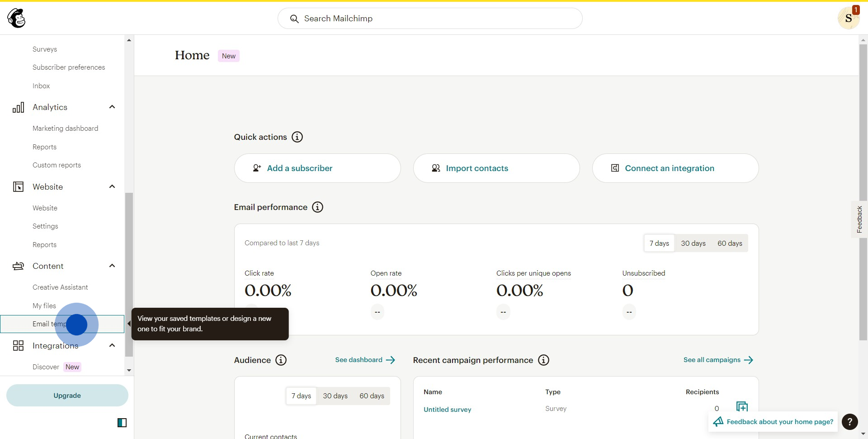The image size is (868, 439).
Task: Click the main page vertical scrollbar
Action: point(863,190)
